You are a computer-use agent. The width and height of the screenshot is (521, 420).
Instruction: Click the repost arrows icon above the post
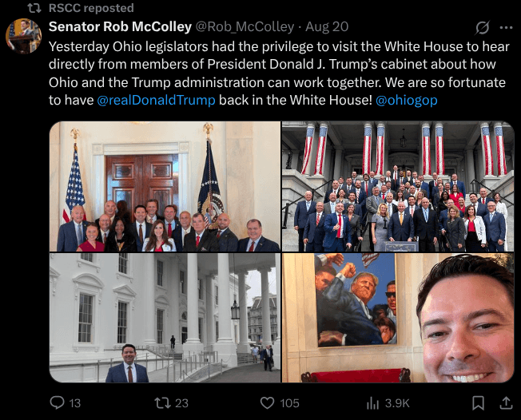click(34, 8)
